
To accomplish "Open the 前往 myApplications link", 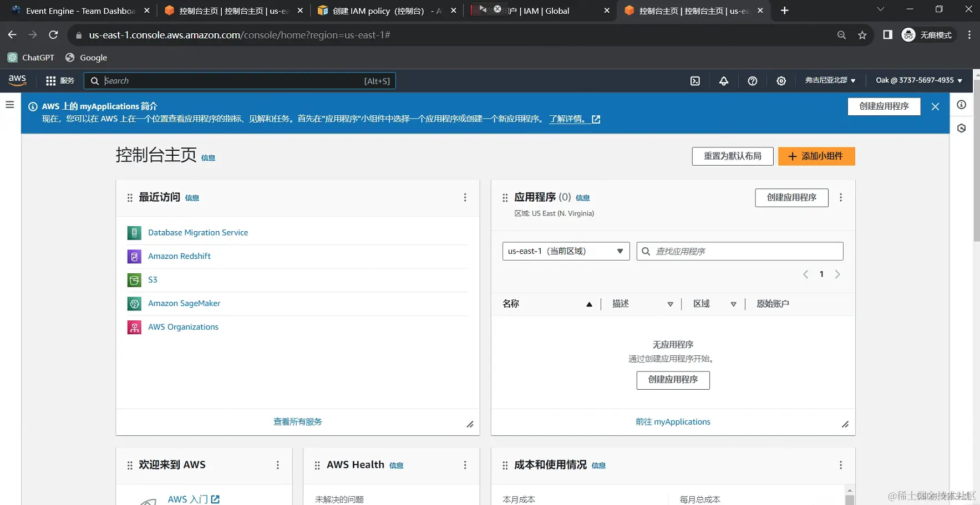I will 673,422.
